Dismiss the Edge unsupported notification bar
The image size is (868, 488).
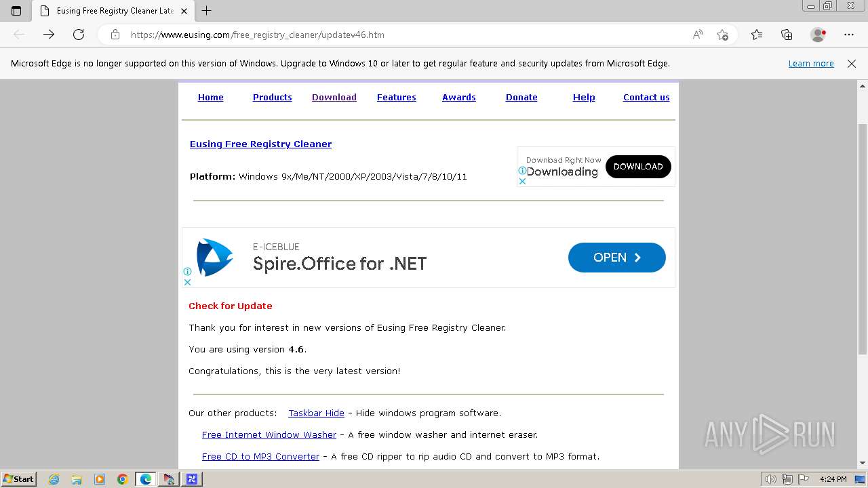(852, 64)
